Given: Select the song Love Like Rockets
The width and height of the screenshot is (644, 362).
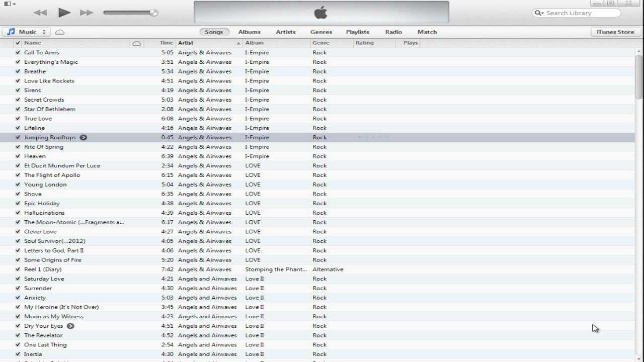Looking at the screenshot, I should pyautogui.click(x=49, y=80).
